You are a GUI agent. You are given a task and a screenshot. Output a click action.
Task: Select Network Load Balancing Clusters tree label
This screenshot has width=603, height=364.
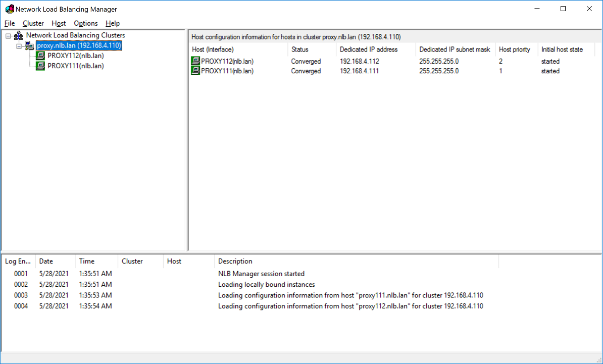point(75,35)
